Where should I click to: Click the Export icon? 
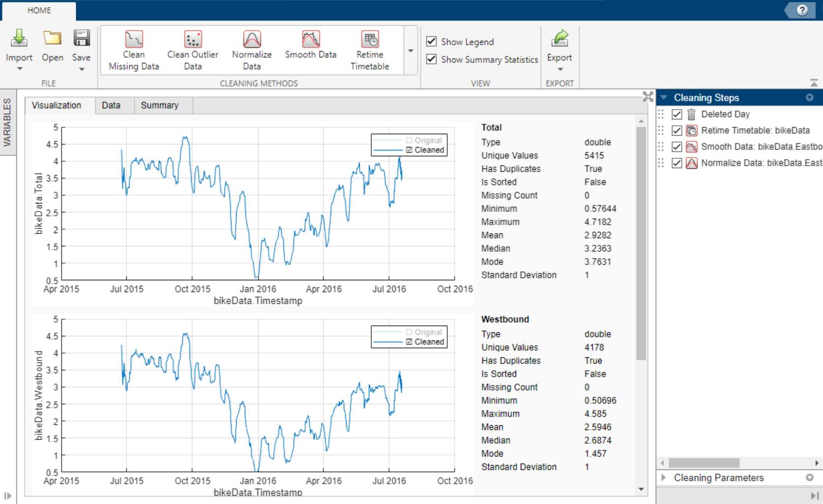(559, 39)
